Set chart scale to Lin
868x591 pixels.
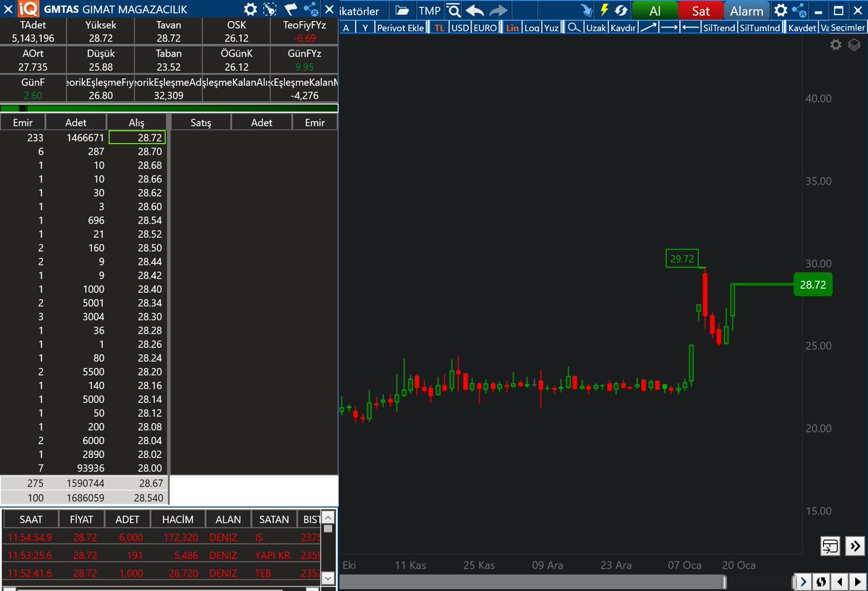pos(512,27)
